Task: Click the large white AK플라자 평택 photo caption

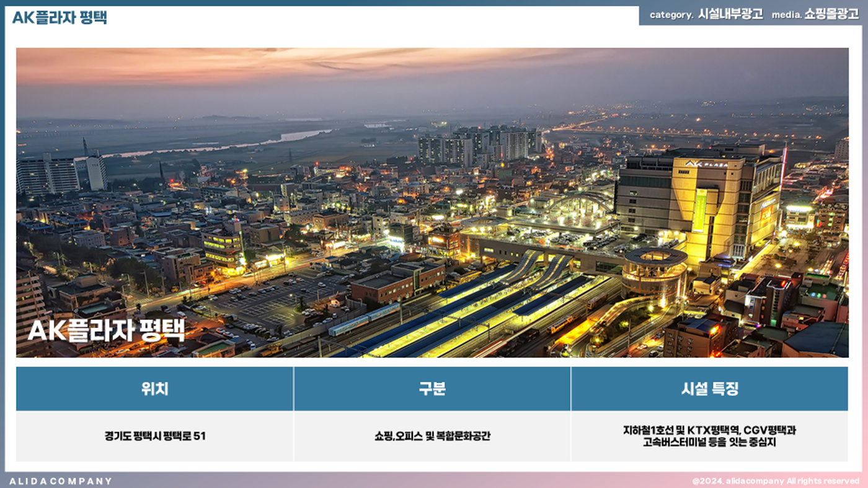Action: [106, 330]
